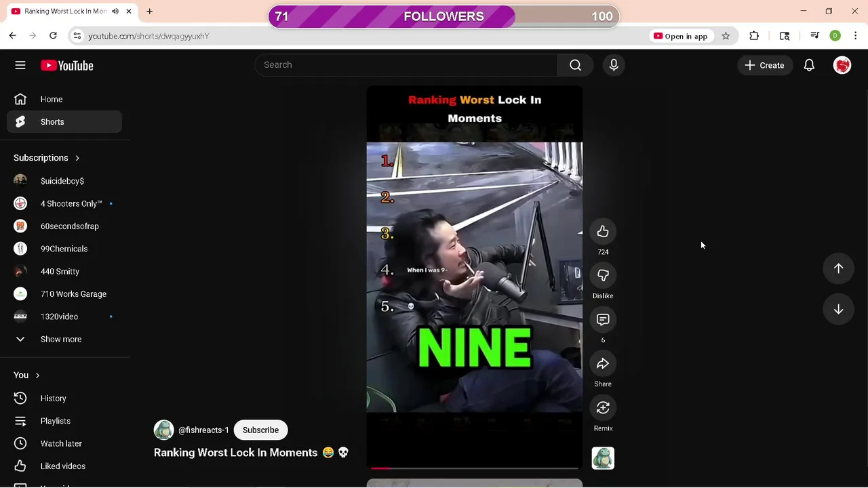Open a new browser tab
The width and height of the screenshot is (868, 488).
pos(149,12)
